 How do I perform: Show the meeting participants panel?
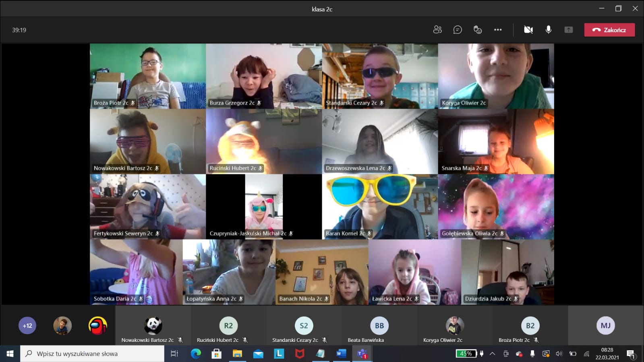coord(437,30)
